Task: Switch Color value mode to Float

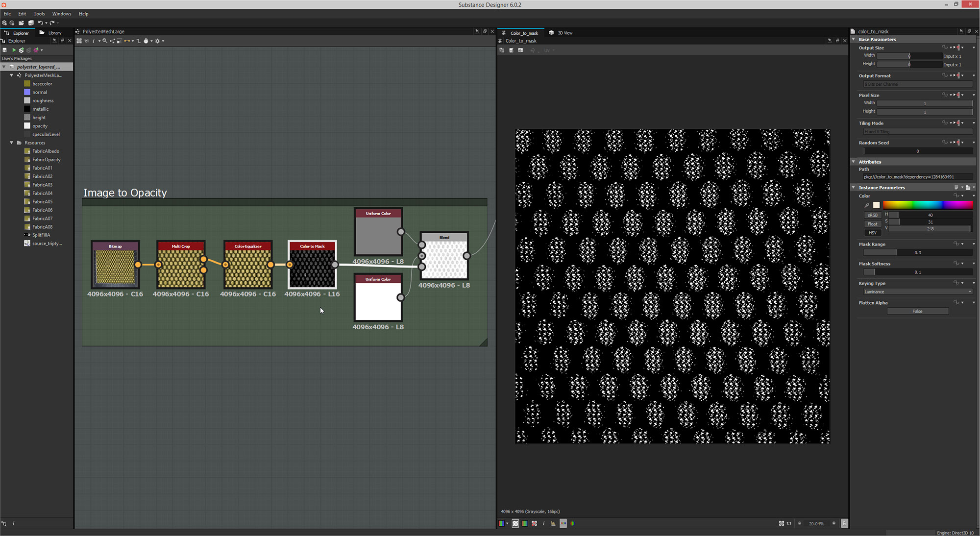Action: (x=873, y=223)
